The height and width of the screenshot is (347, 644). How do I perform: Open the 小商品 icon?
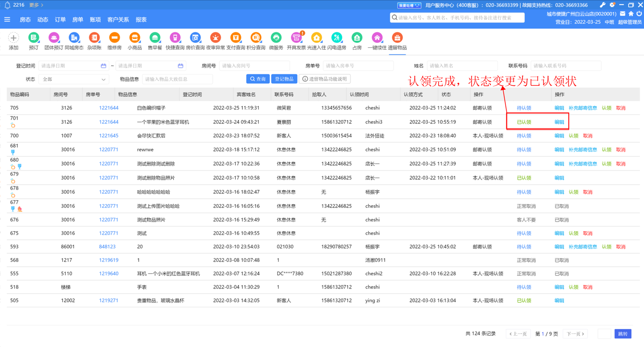point(134,38)
